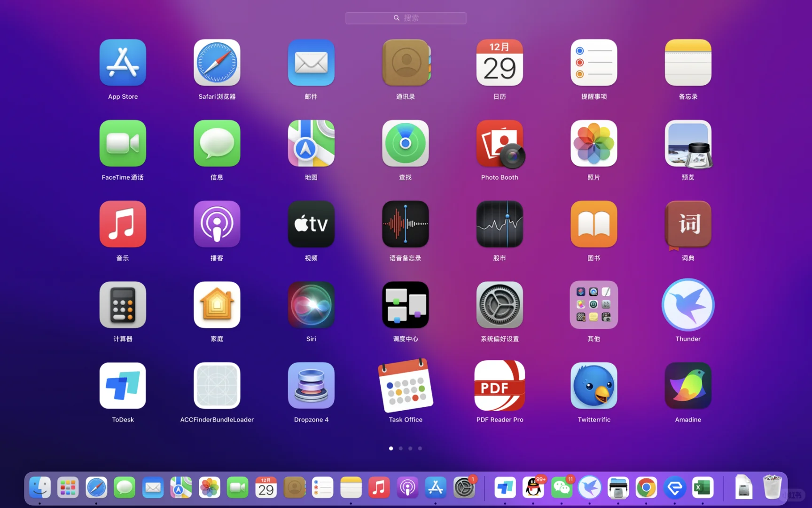Open ToDesk

click(123, 385)
